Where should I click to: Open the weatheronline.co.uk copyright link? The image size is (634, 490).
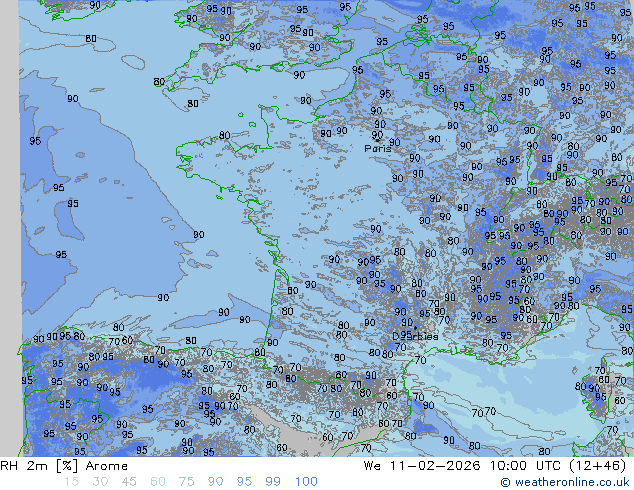pos(565,482)
